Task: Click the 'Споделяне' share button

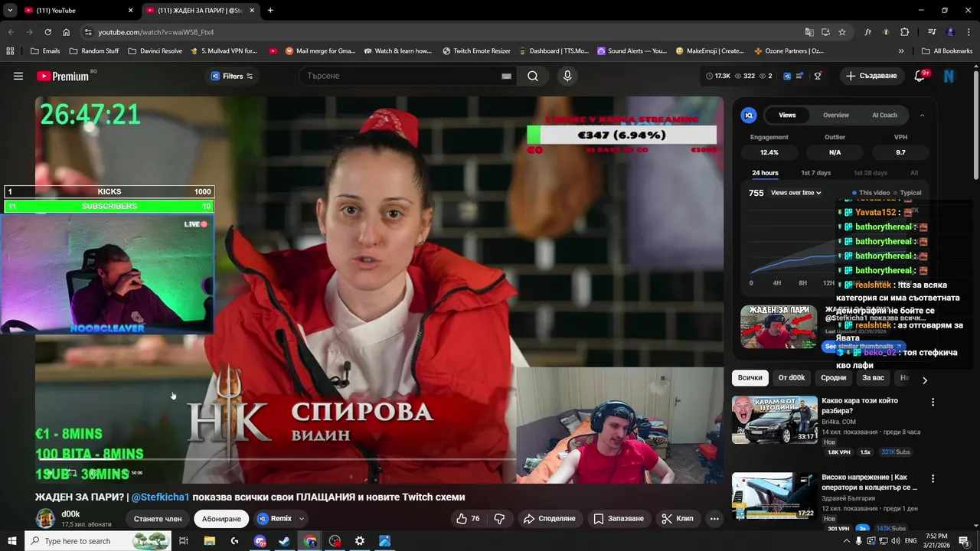Action: coord(550,518)
